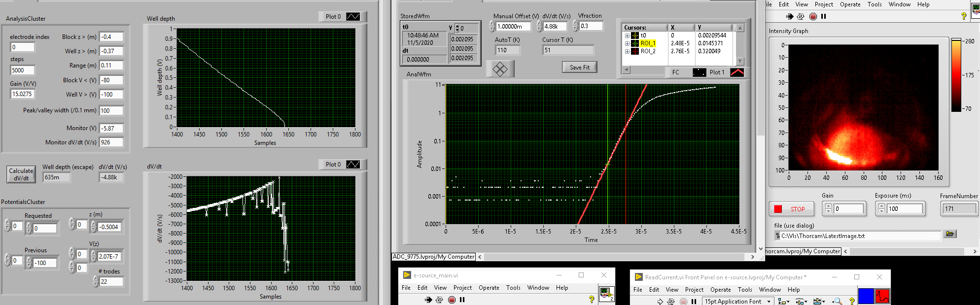Open the Operate menu in the Intensity Graph window
This screenshot has width=980, height=305.
coord(850,4)
